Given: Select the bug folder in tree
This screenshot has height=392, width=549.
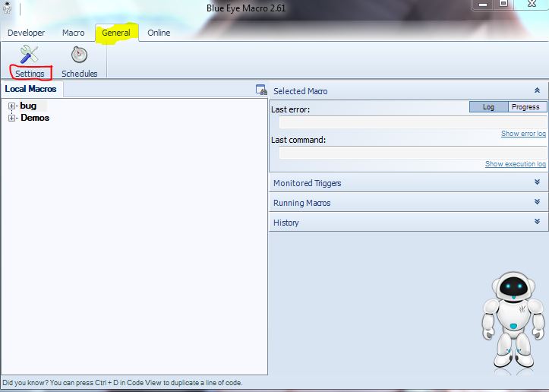Looking at the screenshot, I should pos(28,106).
